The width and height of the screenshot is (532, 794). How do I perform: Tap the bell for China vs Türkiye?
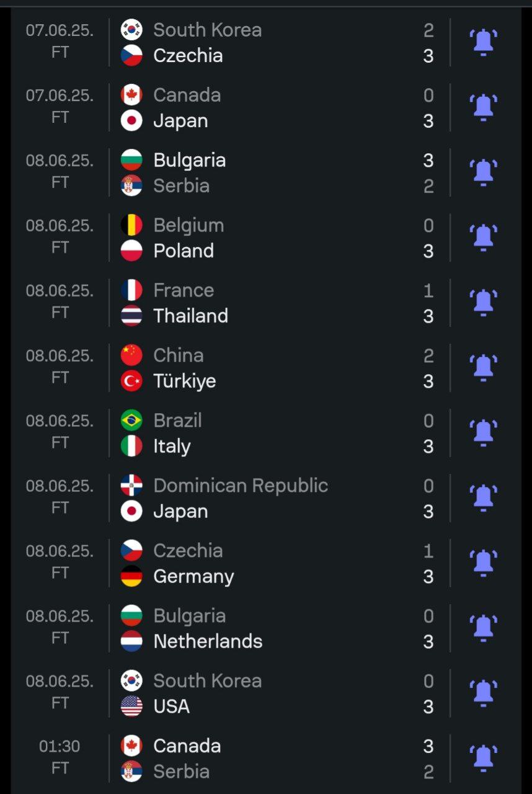coord(483,368)
